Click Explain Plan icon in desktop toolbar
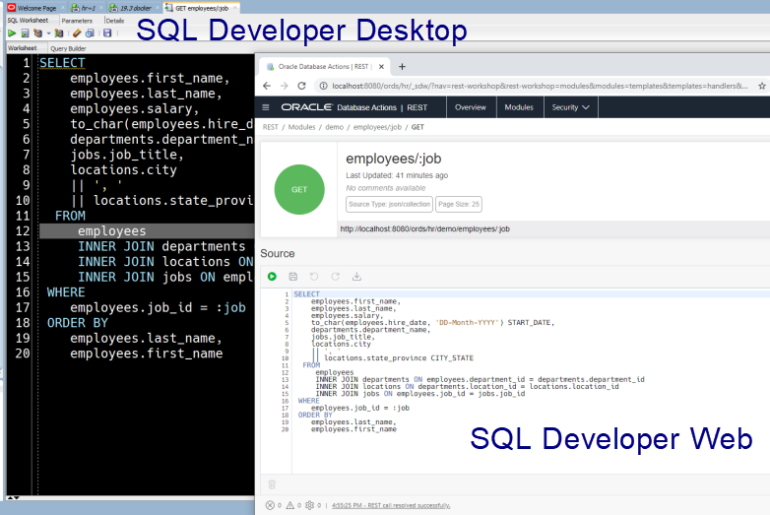770x515 pixels. click(38, 33)
